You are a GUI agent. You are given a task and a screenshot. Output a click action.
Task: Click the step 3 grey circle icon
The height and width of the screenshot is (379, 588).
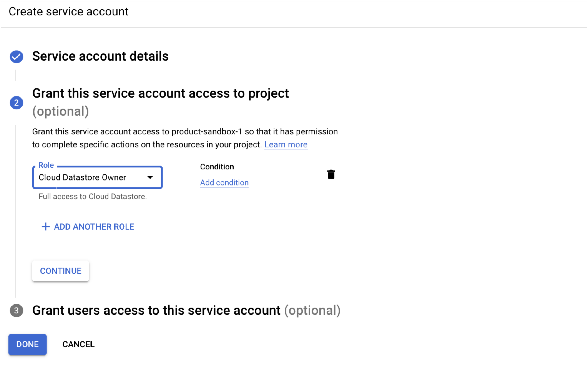tap(16, 311)
